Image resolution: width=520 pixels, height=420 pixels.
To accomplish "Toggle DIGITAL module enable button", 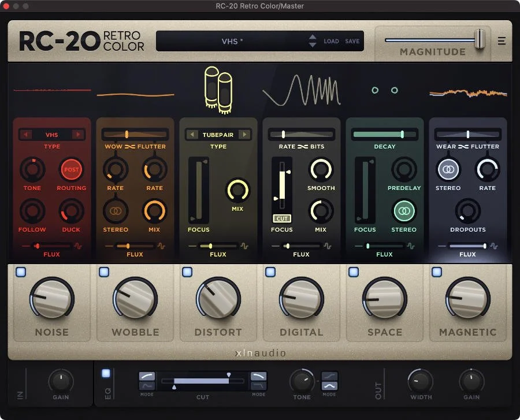I will pyautogui.click(x=270, y=272).
